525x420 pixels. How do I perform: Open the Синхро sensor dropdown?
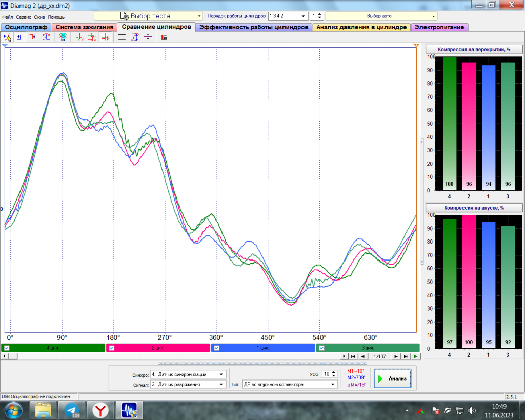tap(188, 374)
